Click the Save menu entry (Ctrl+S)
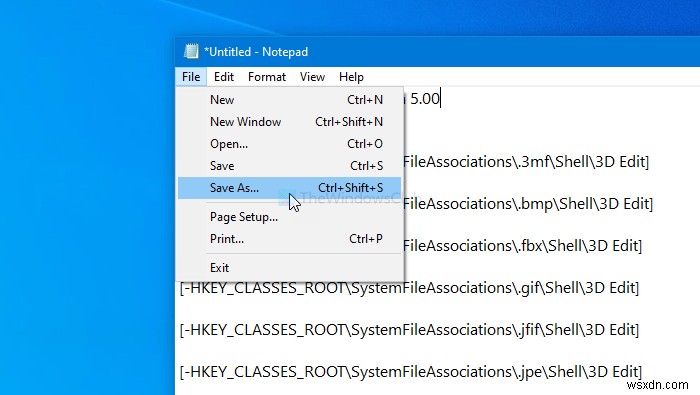The width and height of the screenshot is (700, 395). pos(289,166)
